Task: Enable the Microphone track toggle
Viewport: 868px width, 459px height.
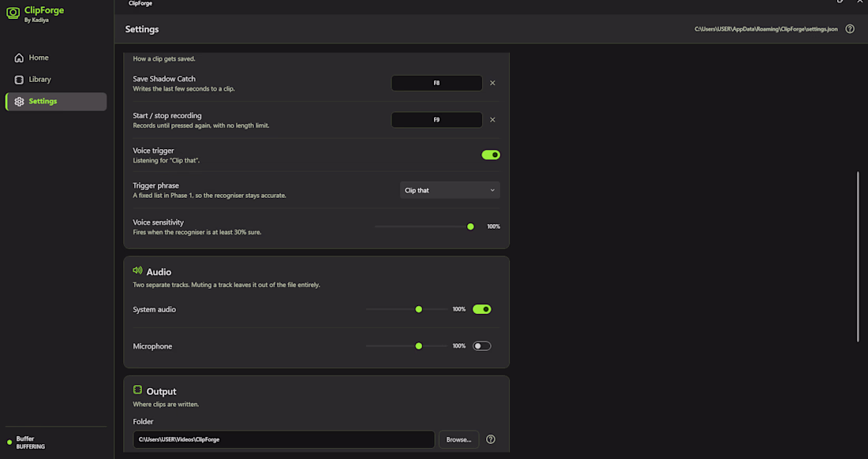Action: pyautogui.click(x=481, y=346)
